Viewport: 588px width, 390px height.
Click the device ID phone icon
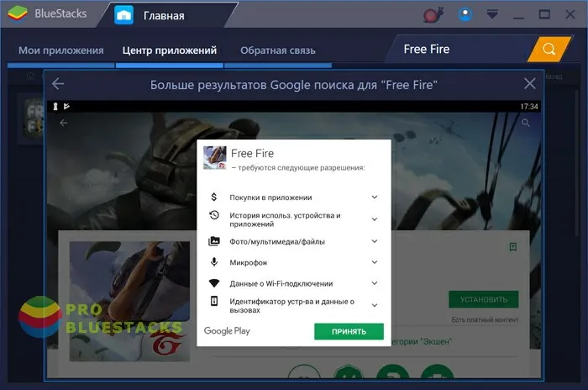click(214, 301)
